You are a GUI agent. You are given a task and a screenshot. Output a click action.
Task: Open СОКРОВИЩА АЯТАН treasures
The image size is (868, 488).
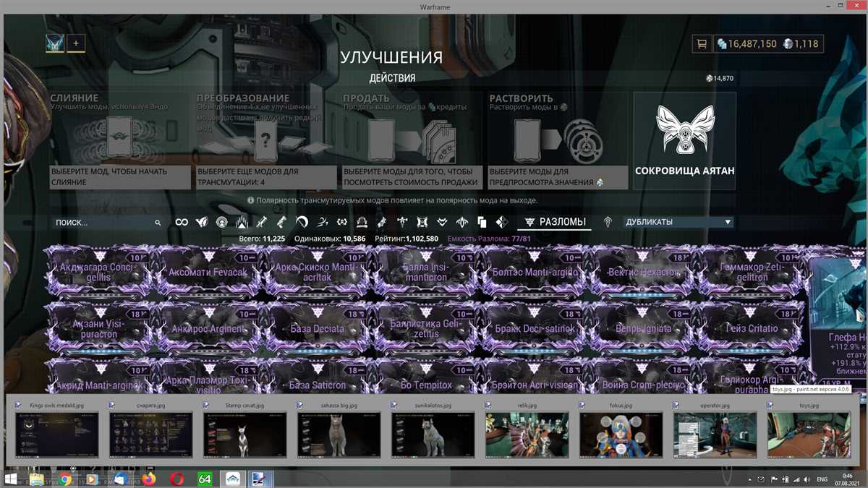[x=684, y=141]
